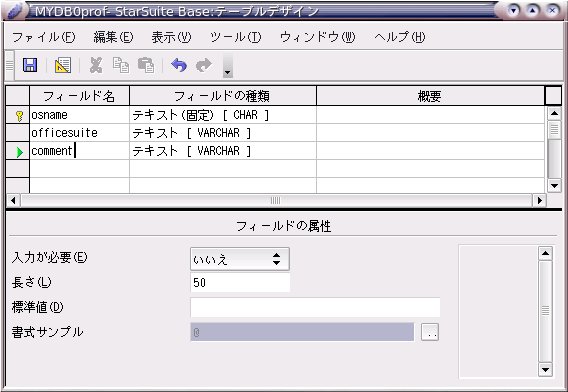Image resolution: width=568 pixels, height=392 pixels.
Task: Open the 表示 menu
Action: (171, 37)
